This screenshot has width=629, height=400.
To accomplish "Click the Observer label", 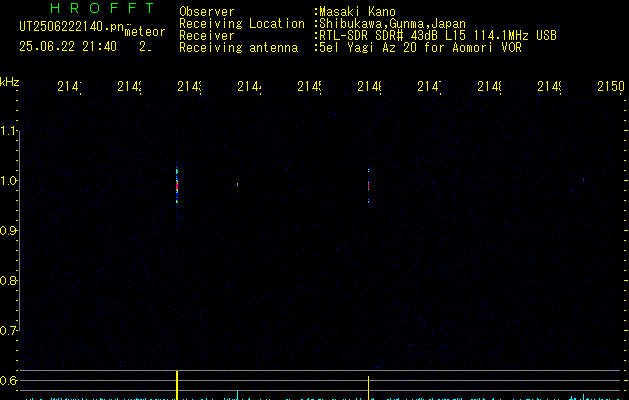I will click(x=207, y=11).
